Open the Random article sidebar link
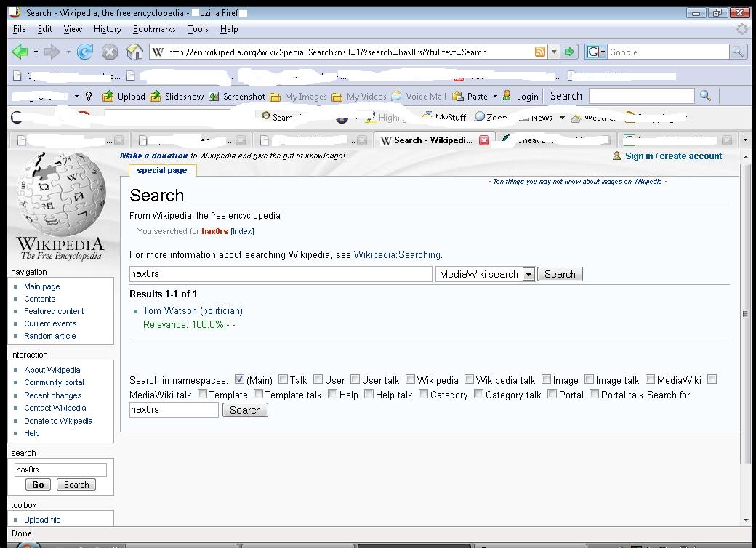Image resolution: width=756 pixels, height=548 pixels. [49, 336]
